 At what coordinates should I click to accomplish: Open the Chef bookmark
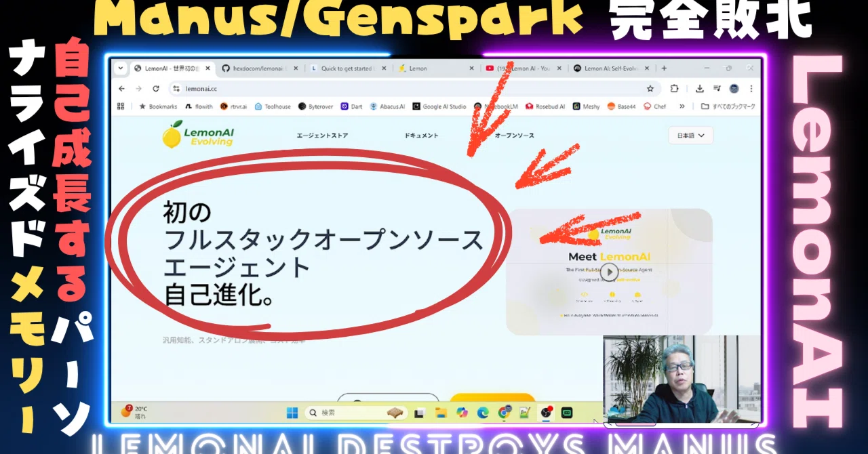click(x=654, y=106)
